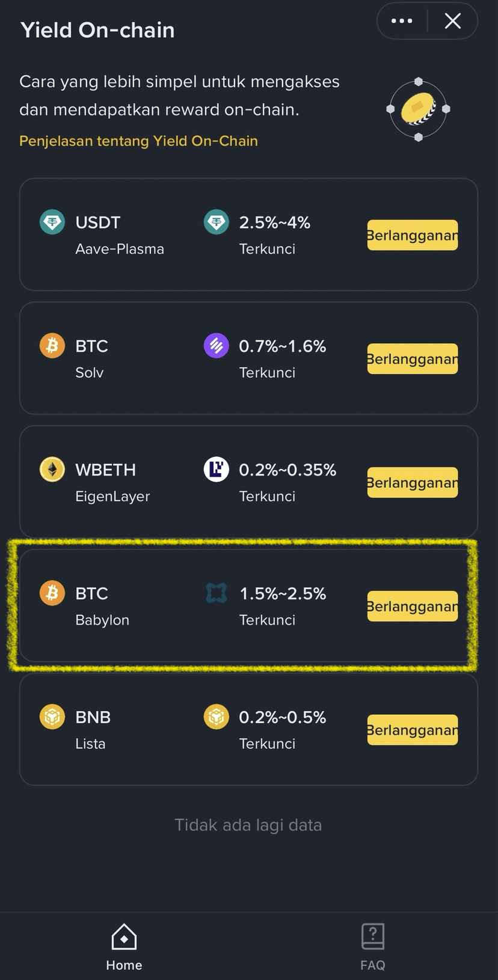Viewport: 498px width, 980px height.
Task: Close the Yield On-chain page
Action: point(453,21)
